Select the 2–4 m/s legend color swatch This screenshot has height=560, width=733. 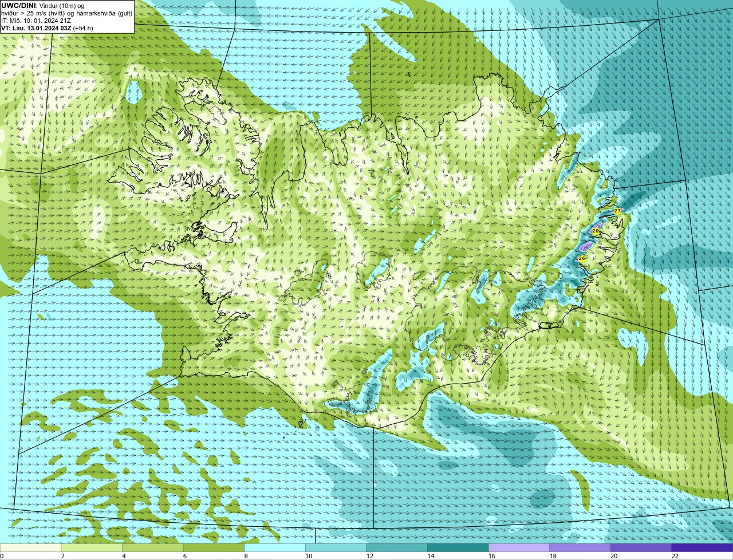click(x=92, y=548)
